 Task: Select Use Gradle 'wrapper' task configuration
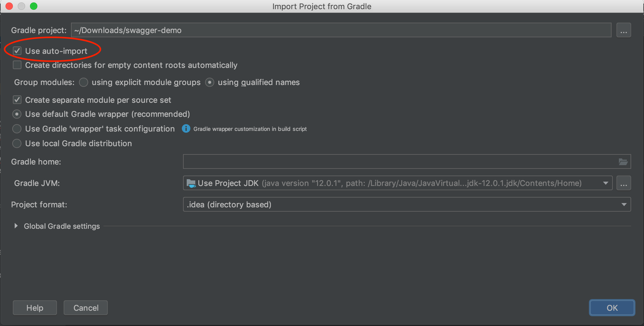tap(17, 129)
